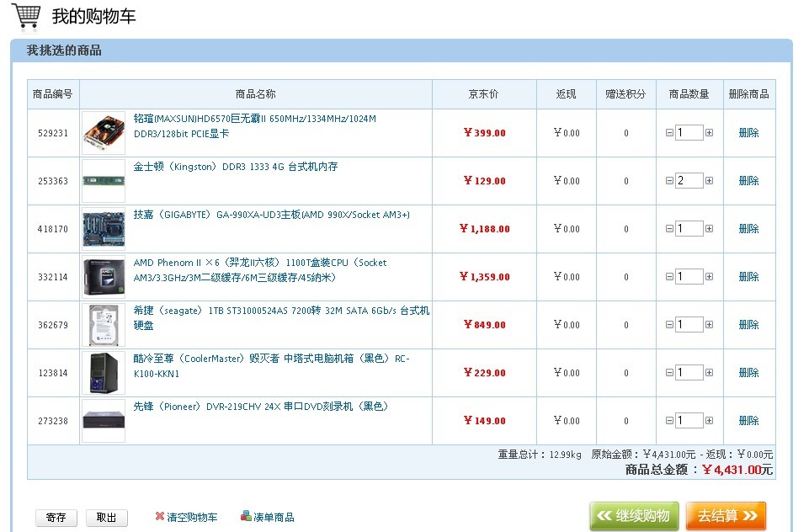Decrease quantity of Kingston DDR3 memory
The width and height of the screenshot is (809, 532).
(x=669, y=181)
